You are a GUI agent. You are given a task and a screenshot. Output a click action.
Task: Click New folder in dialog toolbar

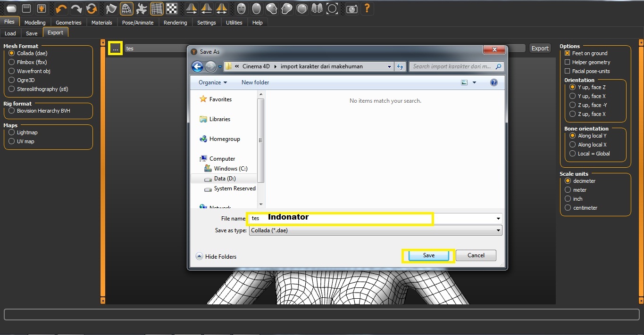tap(255, 82)
